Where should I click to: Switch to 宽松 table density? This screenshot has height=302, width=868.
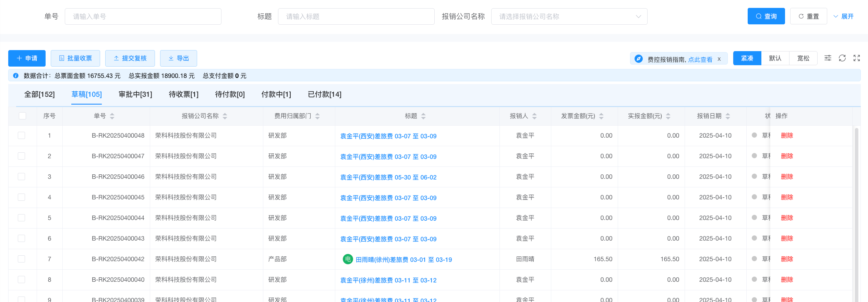[803, 58]
